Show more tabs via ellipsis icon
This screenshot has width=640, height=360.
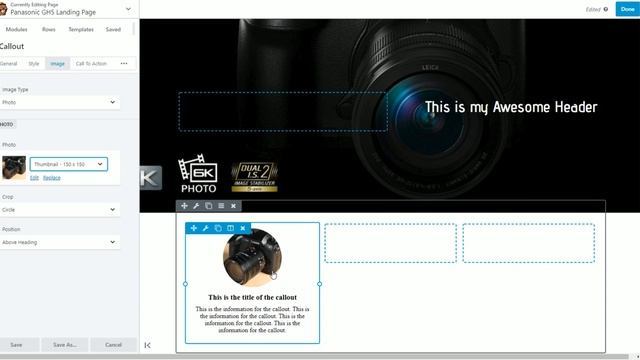pyautogui.click(x=124, y=64)
